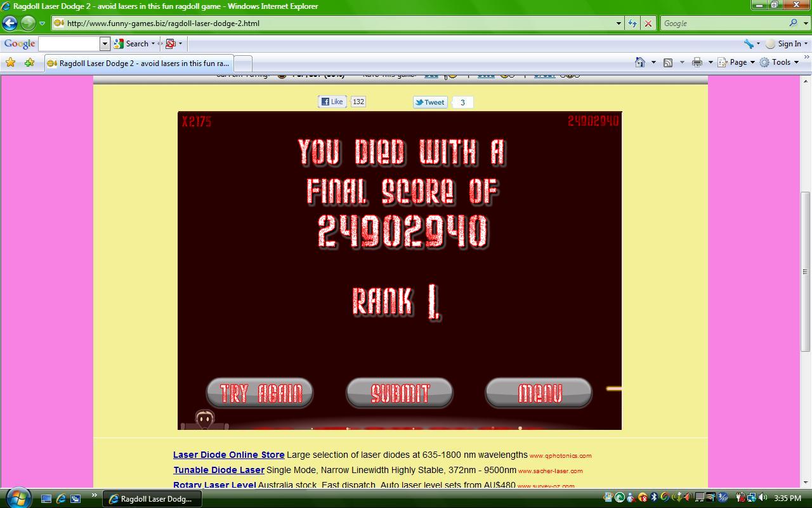This screenshot has height=508, width=812.
Task: Click the popup blocker icon on Google Toolbar
Action: [x=170, y=44]
